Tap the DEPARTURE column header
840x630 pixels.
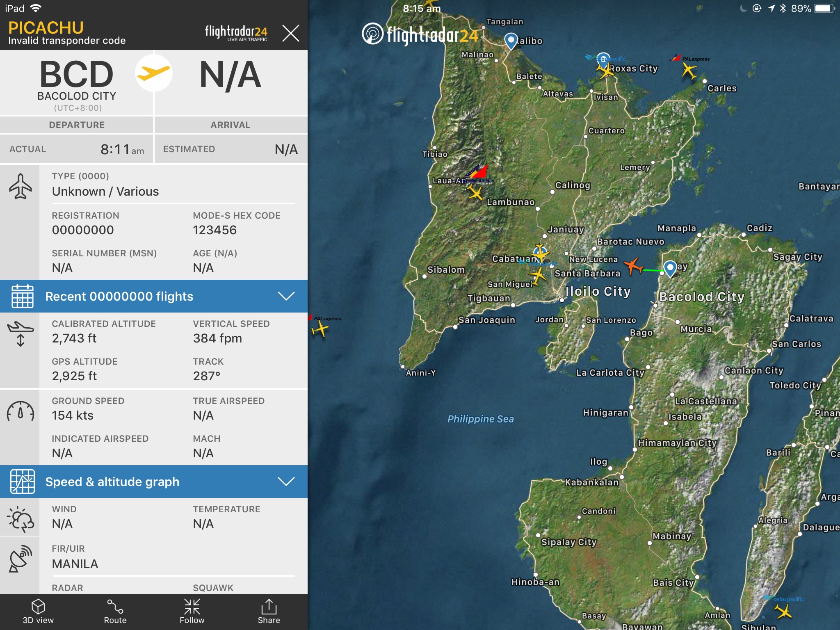[x=77, y=125]
